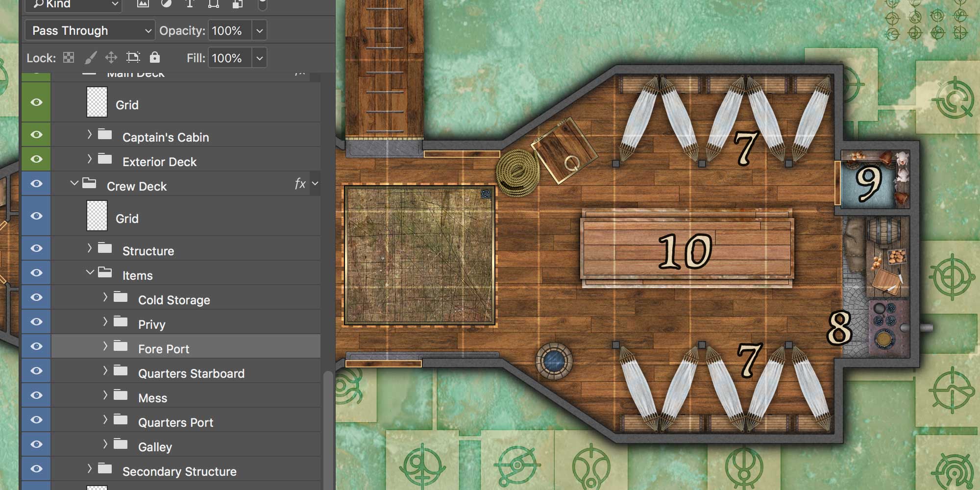Image resolution: width=980 pixels, height=490 pixels.
Task: Select Grid thumbnail under Crew Deck
Action: [x=97, y=216]
